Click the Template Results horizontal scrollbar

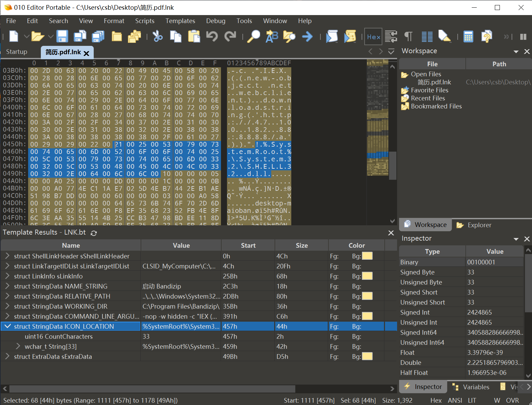[x=152, y=389]
